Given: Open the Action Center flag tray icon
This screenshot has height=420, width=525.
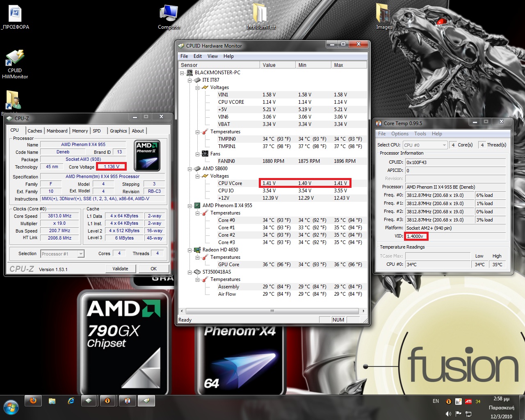Looking at the screenshot, I should (x=458, y=413).
